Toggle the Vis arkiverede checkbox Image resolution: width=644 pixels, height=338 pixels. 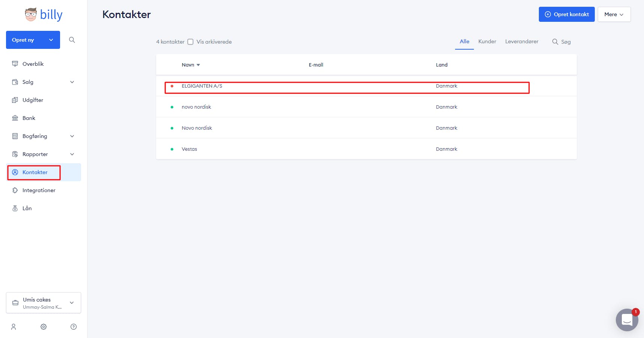point(190,42)
